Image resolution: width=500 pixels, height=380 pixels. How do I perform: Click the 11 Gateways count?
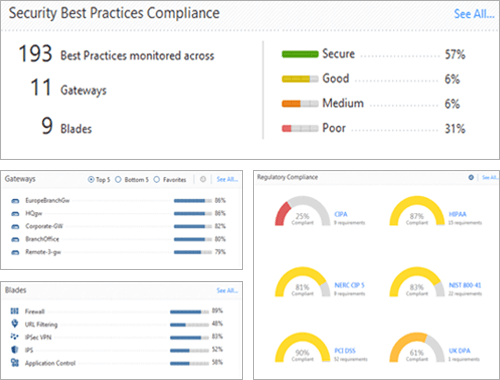pos(41,88)
